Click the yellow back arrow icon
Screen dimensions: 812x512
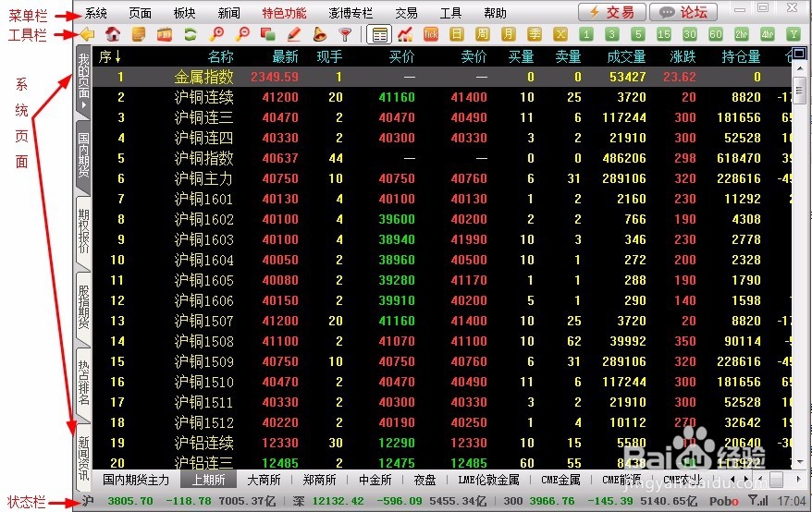(x=87, y=35)
